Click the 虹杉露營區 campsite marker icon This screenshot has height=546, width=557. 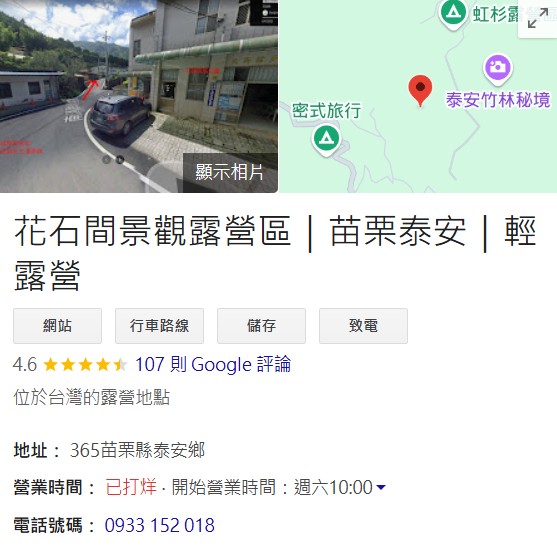[453, 14]
